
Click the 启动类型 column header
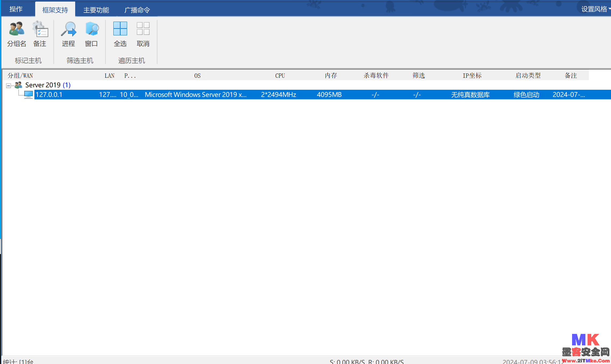(x=528, y=76)
